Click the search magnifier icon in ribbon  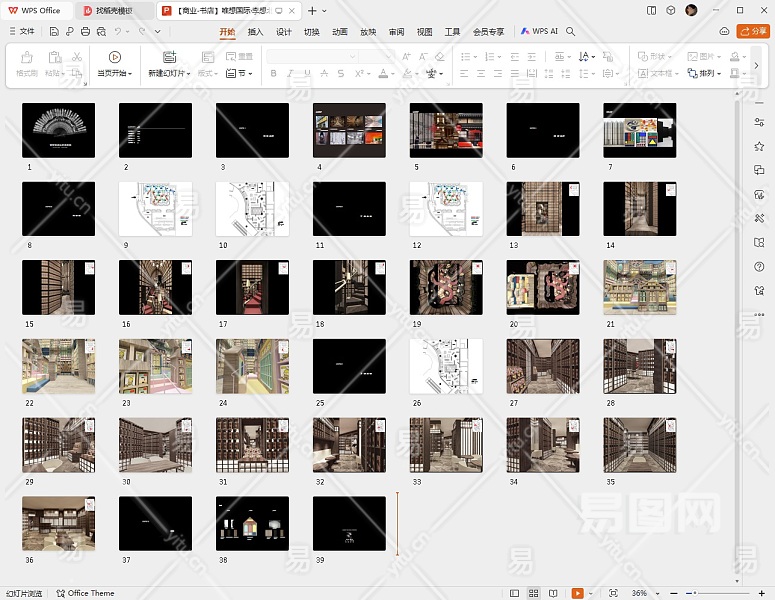pos(571,31)
